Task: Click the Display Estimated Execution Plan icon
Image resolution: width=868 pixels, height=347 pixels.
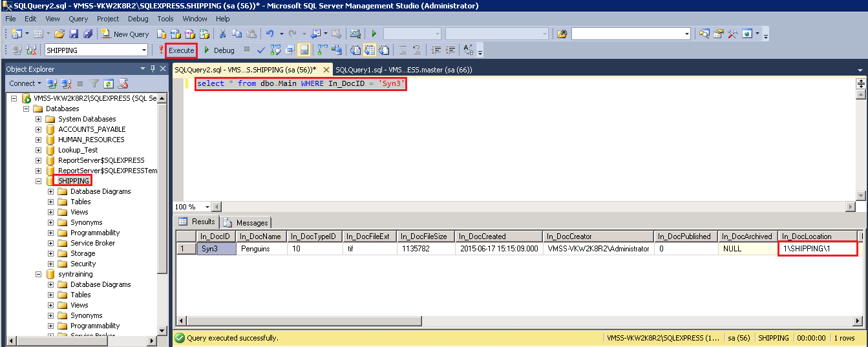Action: tap(275, 50)
